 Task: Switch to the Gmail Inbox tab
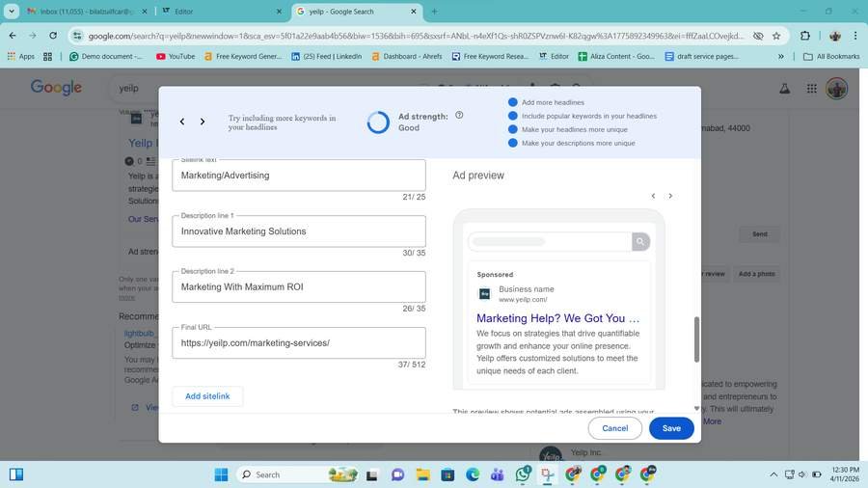pyautogui.click(x=87, y=11)
